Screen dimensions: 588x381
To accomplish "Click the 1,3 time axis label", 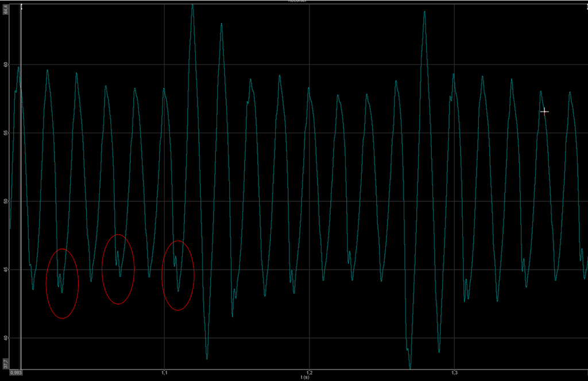I will click(454, 373).
